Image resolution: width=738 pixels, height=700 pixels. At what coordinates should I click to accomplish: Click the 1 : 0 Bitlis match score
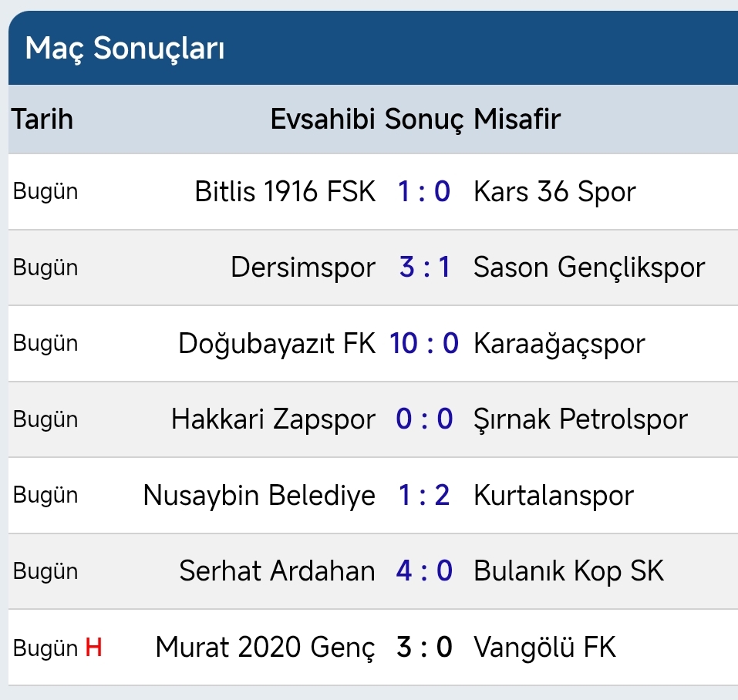(423, 191)
